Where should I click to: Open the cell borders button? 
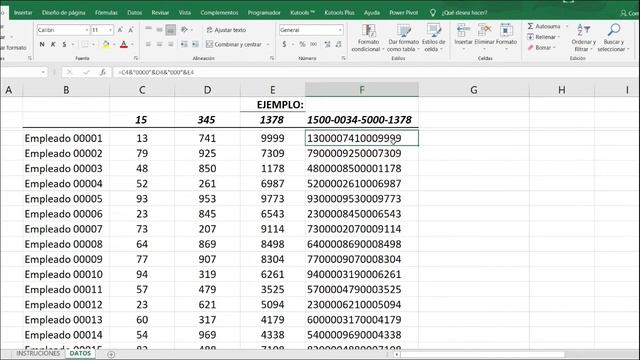(x=84, y=44)
